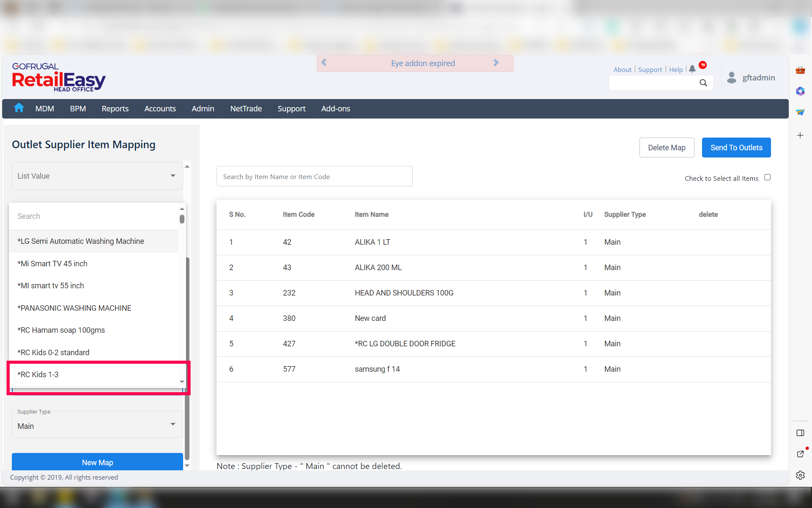Choose *Mi Smart TV 45 inch option
Image resolution: width=812 pixels, height=508 pixels.
(x=52, y=264)
